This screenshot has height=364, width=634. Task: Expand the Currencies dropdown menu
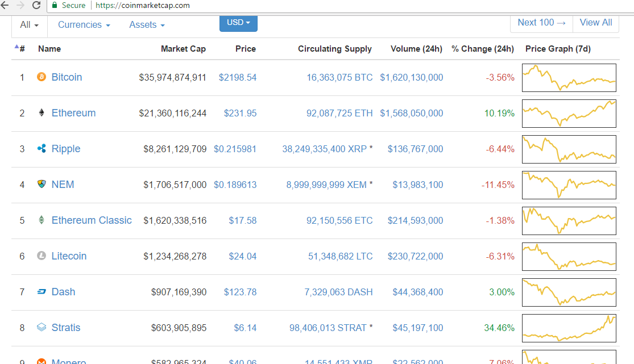84,25
